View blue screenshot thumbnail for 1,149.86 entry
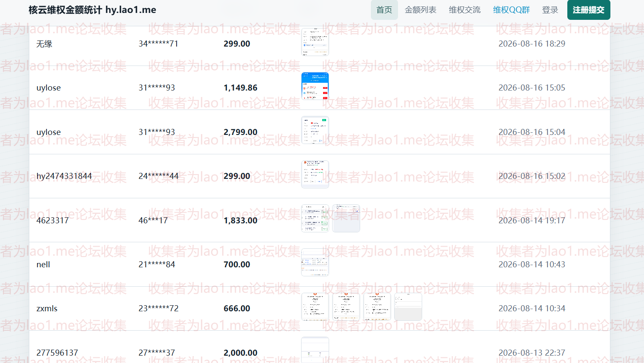644x363 pixels. [315, 86]
